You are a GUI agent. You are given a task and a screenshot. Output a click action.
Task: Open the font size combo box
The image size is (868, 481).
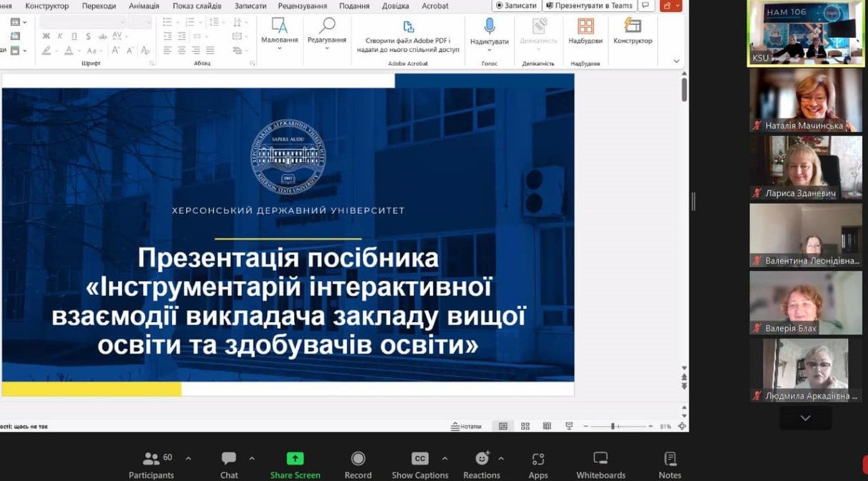tap(140, 22)
